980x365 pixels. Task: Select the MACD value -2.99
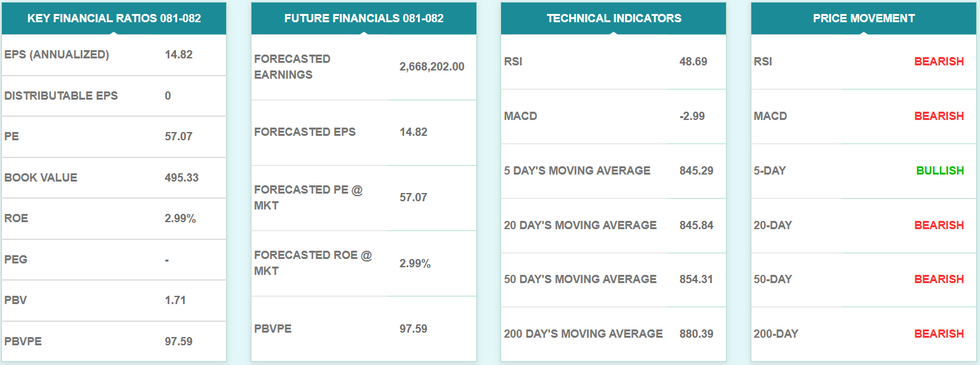point(692,116)
